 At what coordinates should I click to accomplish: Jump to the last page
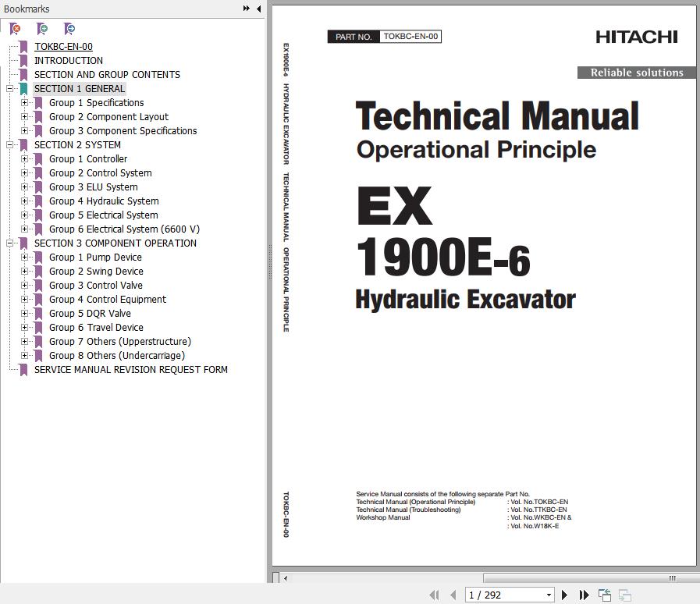point(584,595)
